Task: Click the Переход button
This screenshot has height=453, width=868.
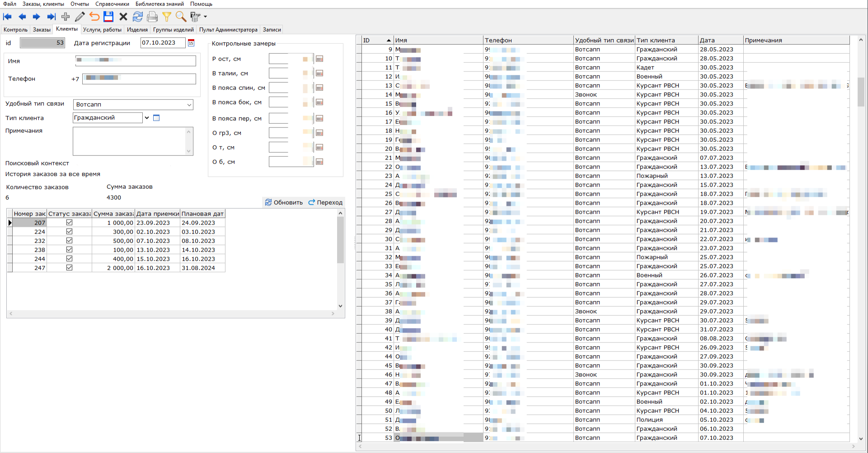Action: [325, 202]
